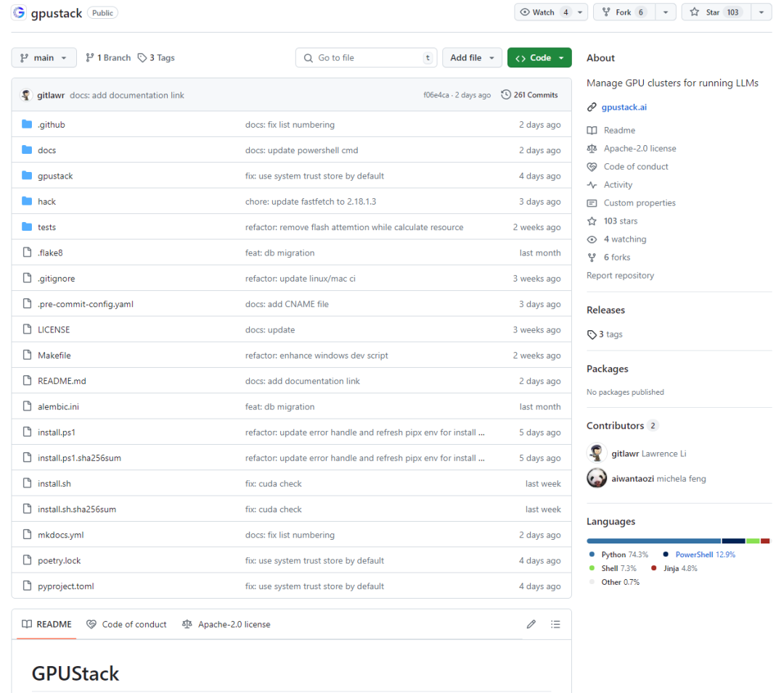Click the edit README pencil icon
This screenshot has width=784, height=693.
[x=531, y=624]
